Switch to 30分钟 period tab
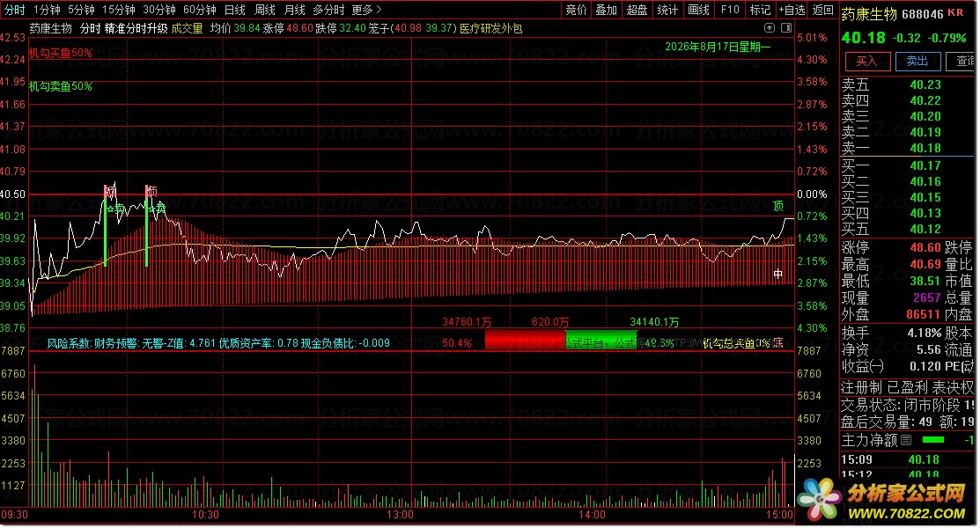 tap(158, 10)
